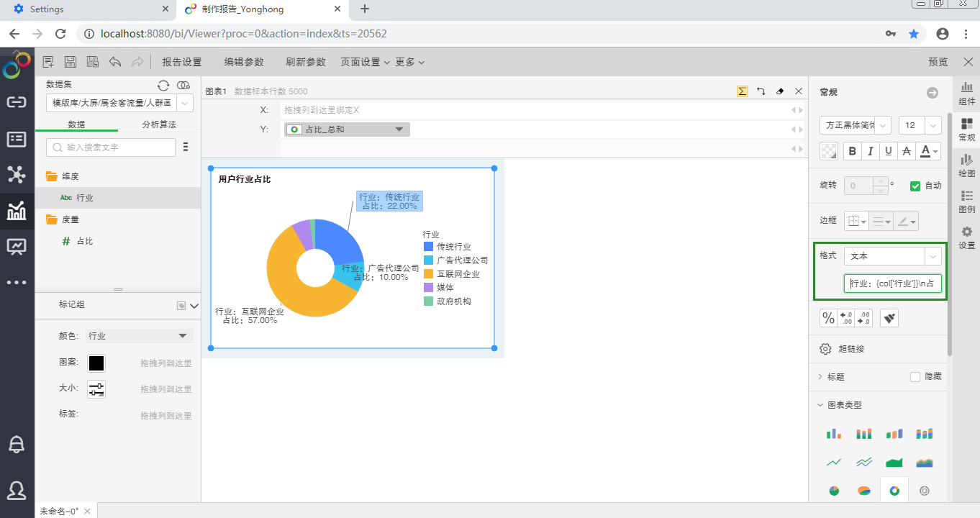Open the font size 12 dropdown
This screenshot has height=518, width=980.
[920, 125]
